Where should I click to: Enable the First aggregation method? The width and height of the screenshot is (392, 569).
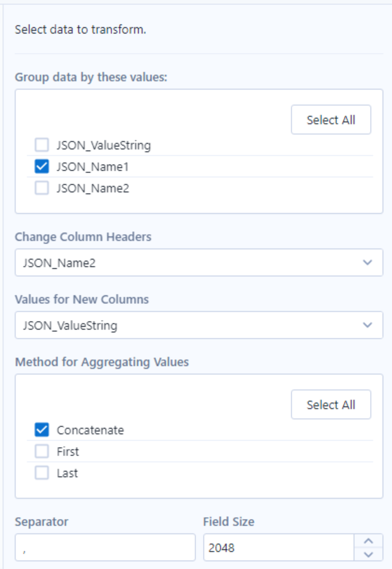[x=41, y=451]
